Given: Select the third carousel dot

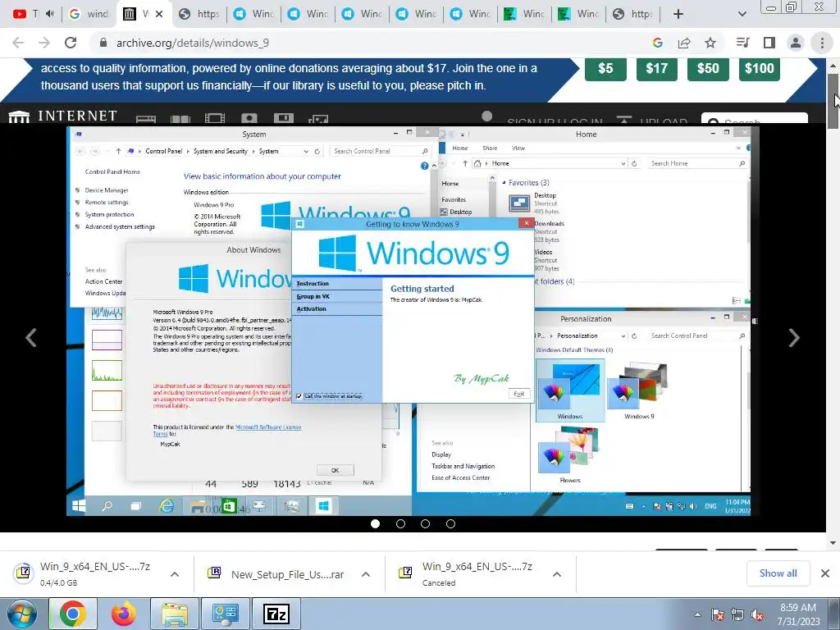Looking at the screenshot, I should click(x=426, y=524).
